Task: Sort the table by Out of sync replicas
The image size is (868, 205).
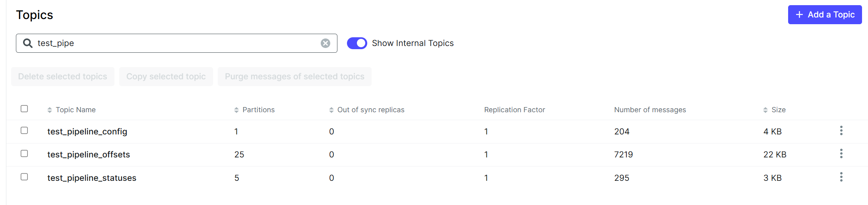Action: coord(331,110)
